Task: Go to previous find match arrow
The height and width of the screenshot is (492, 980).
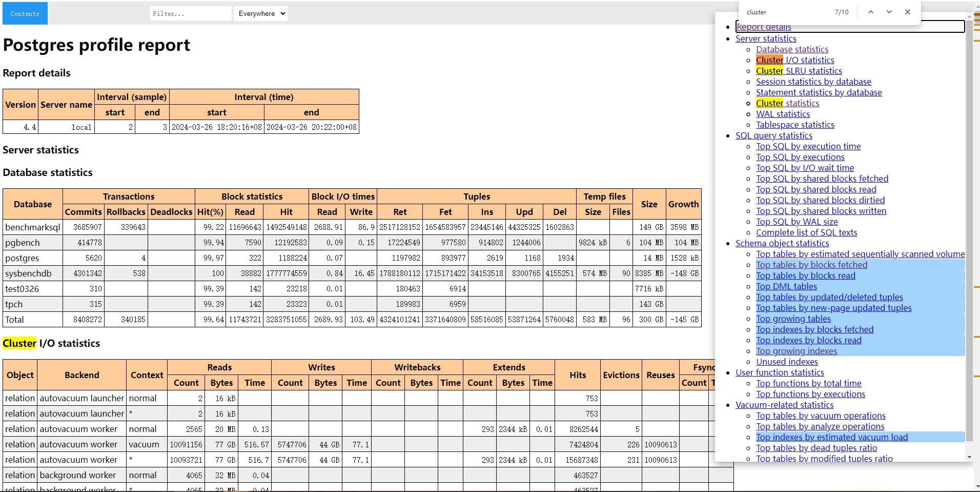Action: (870, 12)
